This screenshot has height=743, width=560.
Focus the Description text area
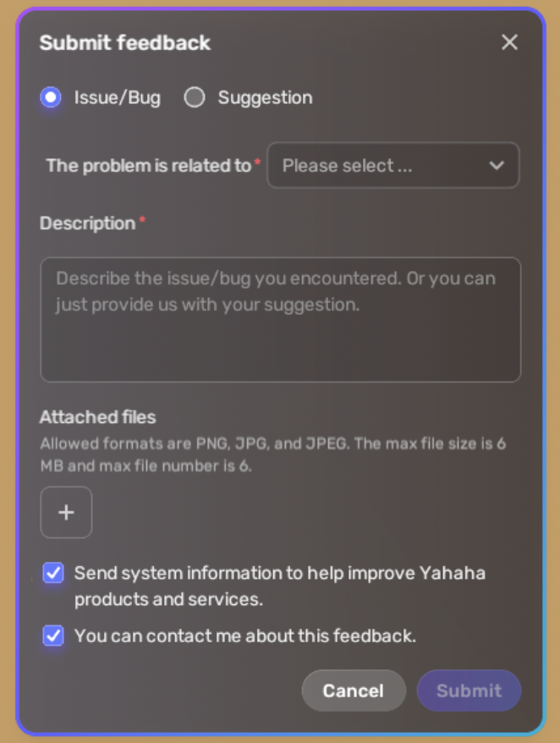(281, 319)
